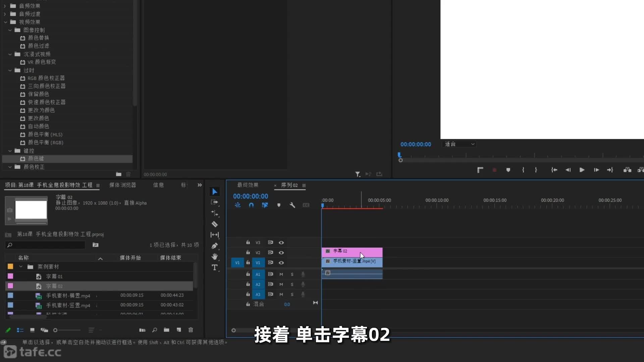644x362 pixels.
Task: Switch to 最终效果 sequence tab
Action: (x=248, y=185)
